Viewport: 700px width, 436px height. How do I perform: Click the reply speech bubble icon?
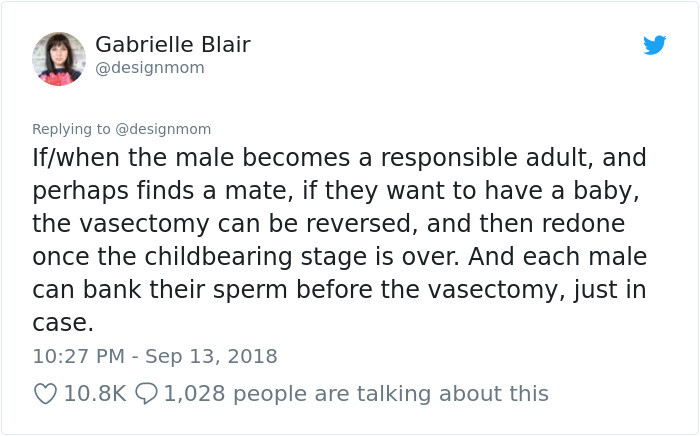[146, 394]
